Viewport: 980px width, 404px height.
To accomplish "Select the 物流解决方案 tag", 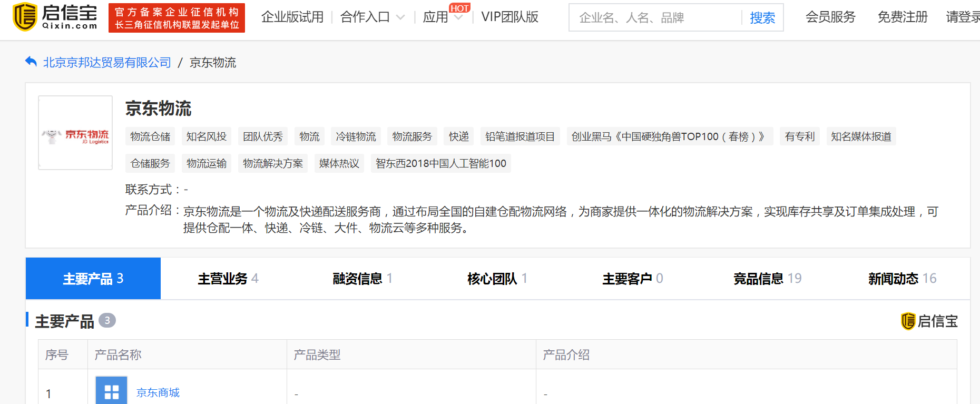I will tap(273, 163).
